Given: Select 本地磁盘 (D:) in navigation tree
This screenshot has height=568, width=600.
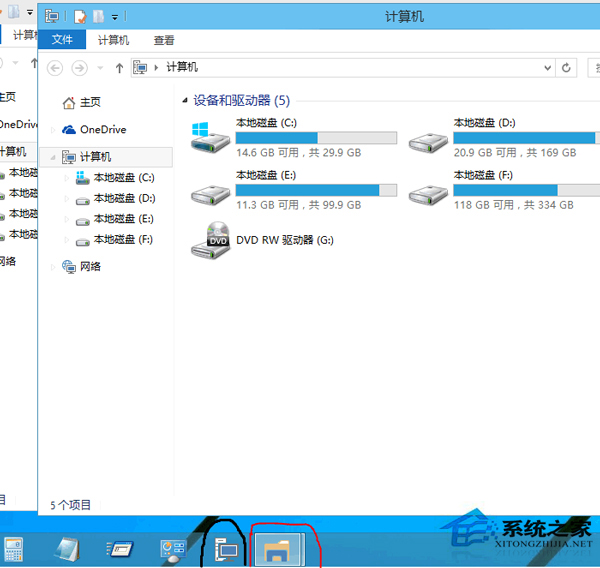Looking at the screenshot, I should [x=124, y=198].
